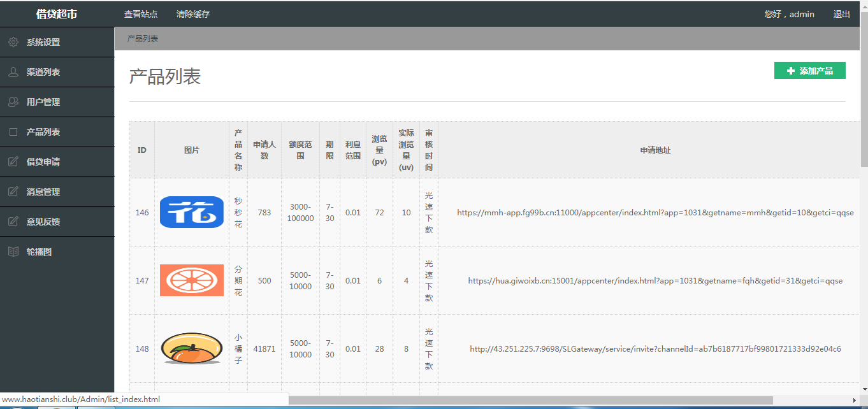Click amount range 3000-100000
The image size is (868, 409).
pos(300,213)
